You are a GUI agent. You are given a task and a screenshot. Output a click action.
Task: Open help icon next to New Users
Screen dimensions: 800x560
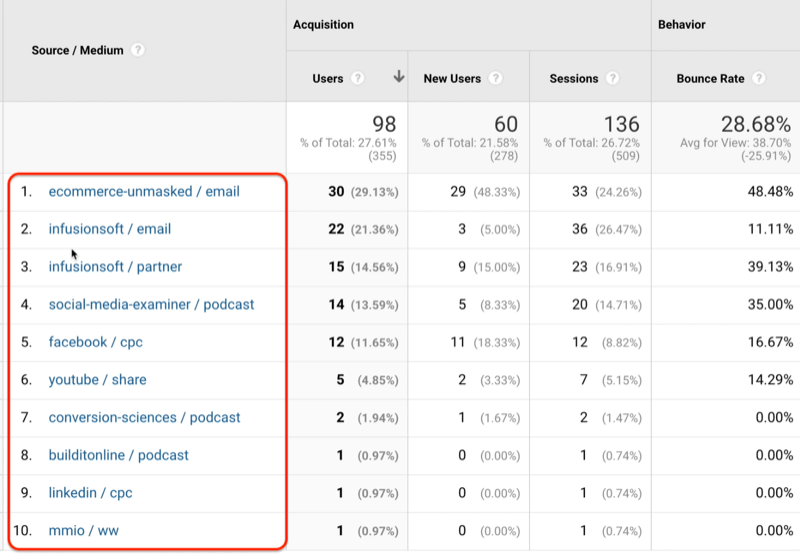pos(495,78)
